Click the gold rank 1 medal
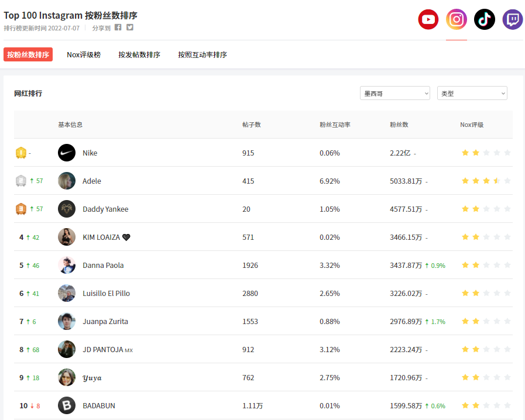Image resolution: width=525 pixels, height=420 pixels. tap(21, 153)
